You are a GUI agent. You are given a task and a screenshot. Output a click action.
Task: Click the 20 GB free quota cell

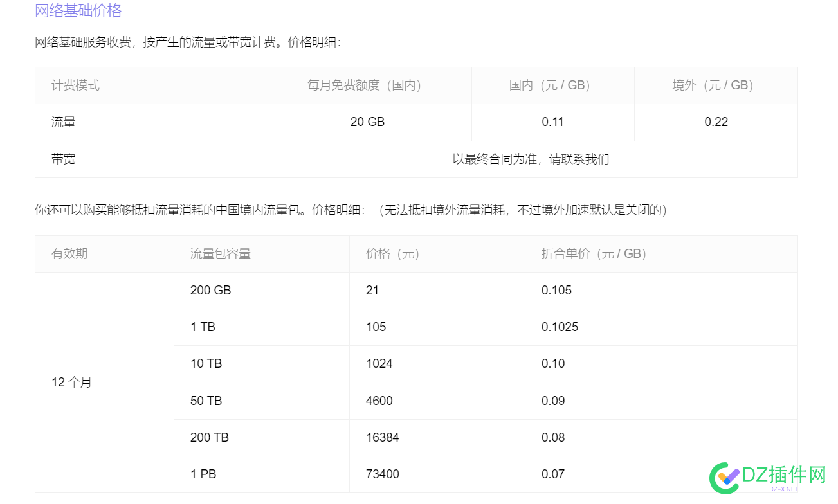click(x=368, y=122)
